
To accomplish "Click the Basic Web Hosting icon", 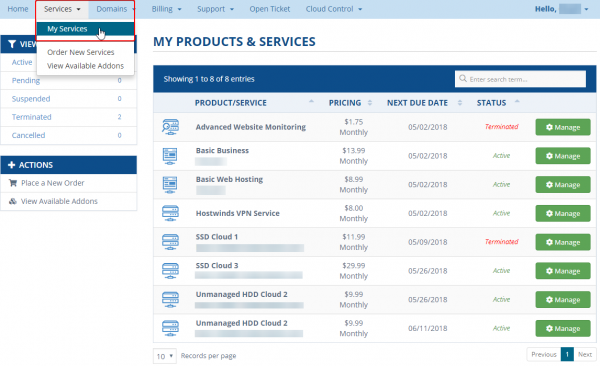I will (170, 185).
